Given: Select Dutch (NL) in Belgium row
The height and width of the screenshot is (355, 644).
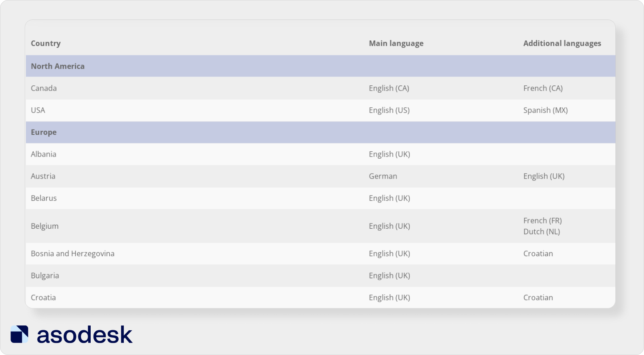Looking at the screenshot, I should click(x=542, y=232).
